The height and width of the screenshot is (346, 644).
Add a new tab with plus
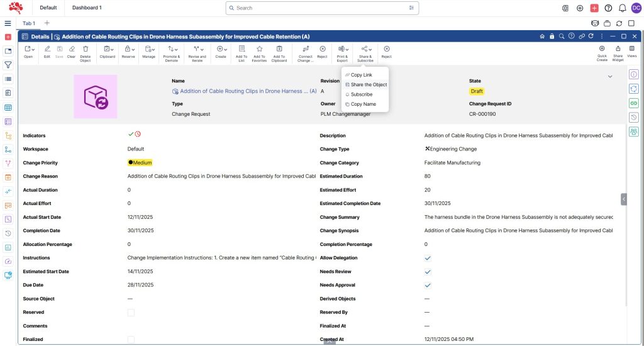coord(47,23)
